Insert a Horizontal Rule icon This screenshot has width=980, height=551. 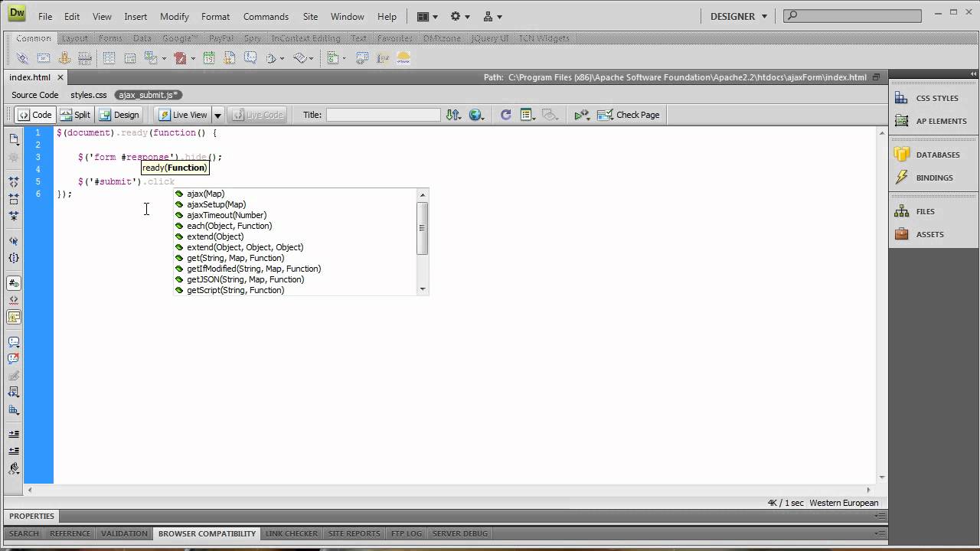tap(85, 58)
